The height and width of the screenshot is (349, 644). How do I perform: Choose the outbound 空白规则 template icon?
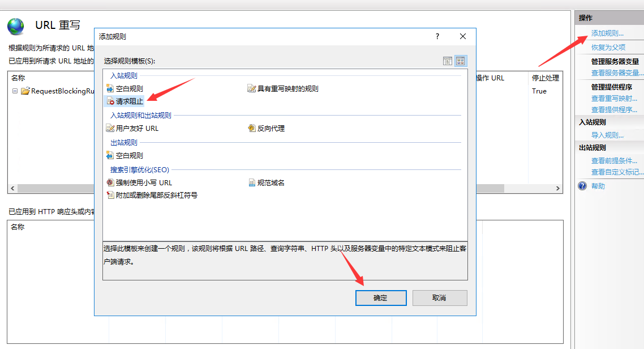point(110,156)
